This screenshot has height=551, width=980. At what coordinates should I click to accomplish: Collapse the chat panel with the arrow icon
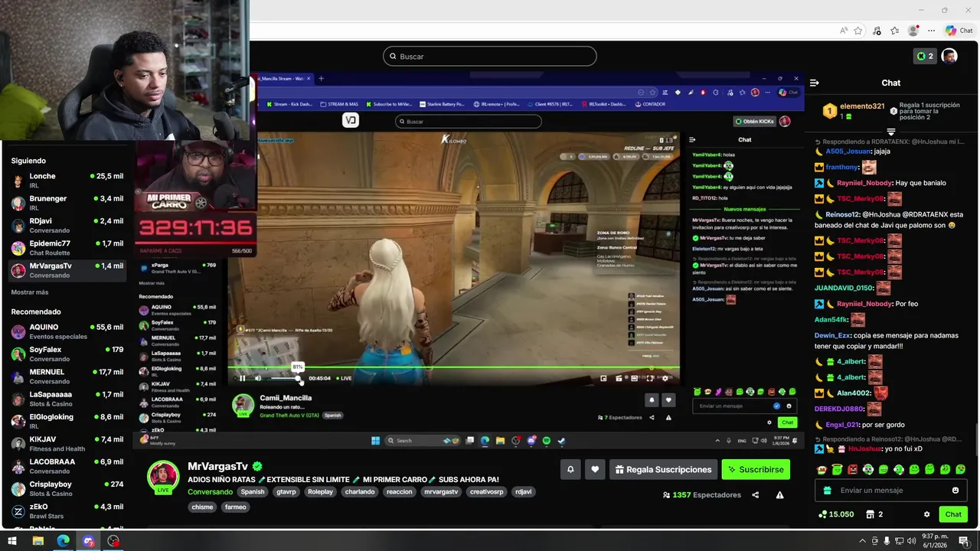815,83
